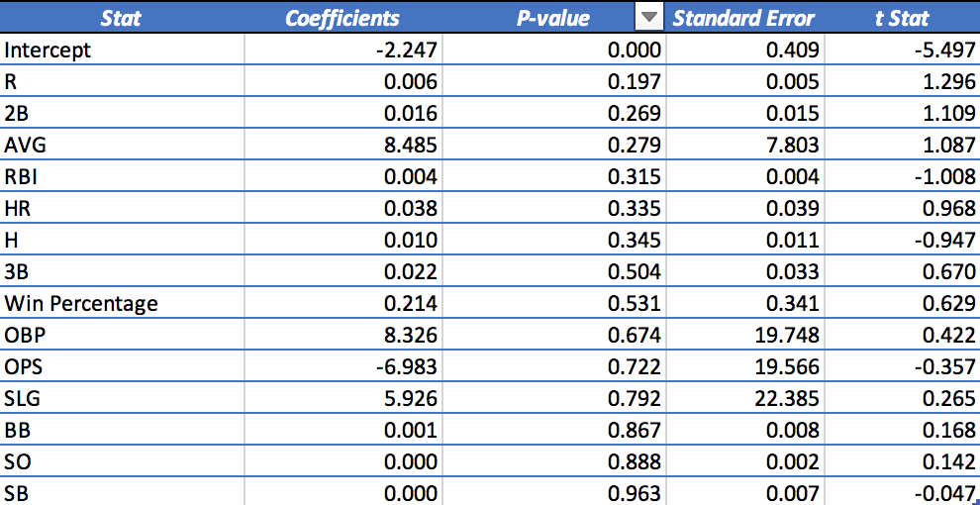Image resolution: width=980 pixels, height=505 pixels.
Task: Select the OPS coefficient cell -6.983
Action: tap(343, 367)
